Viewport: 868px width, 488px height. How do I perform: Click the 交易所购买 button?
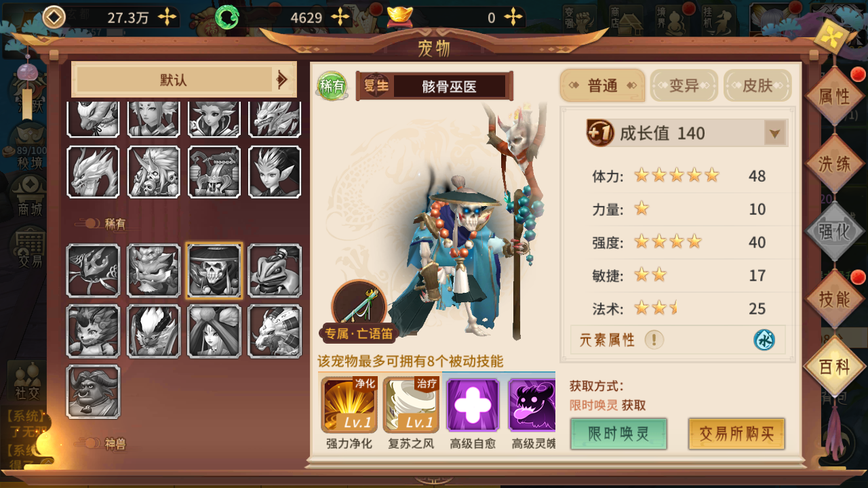(736, 434)
